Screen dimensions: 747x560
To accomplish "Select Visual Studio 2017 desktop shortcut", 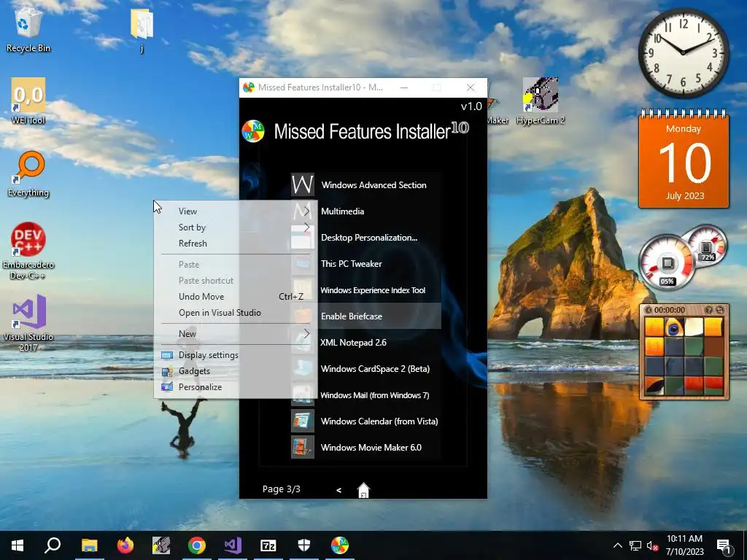I will [28, 323].
